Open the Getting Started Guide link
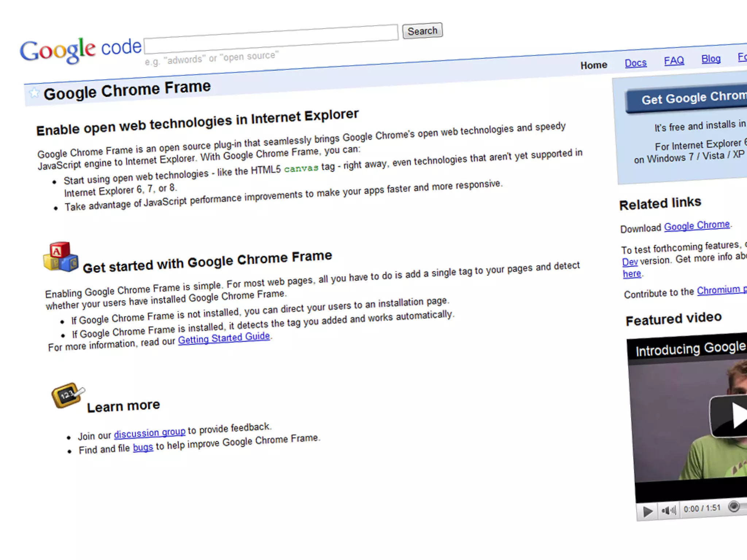Viewport: 747px width, 560px height. pyautogui.click(x=224, y=338)
